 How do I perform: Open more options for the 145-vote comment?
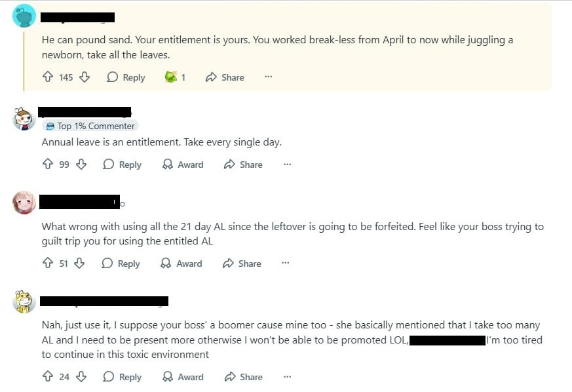[268, 77]
